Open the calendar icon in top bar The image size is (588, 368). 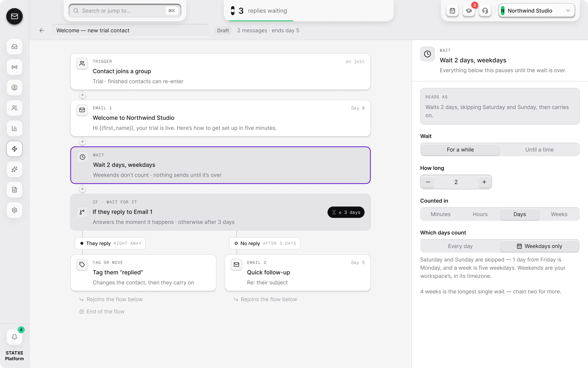pos(452,11)
